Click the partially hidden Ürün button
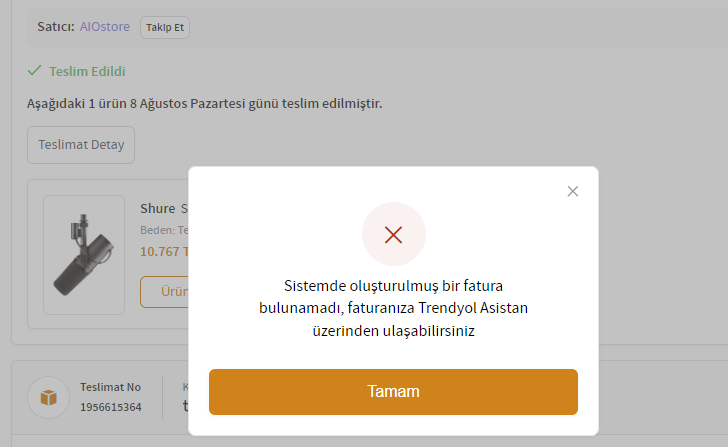 [x=165, y=292]
